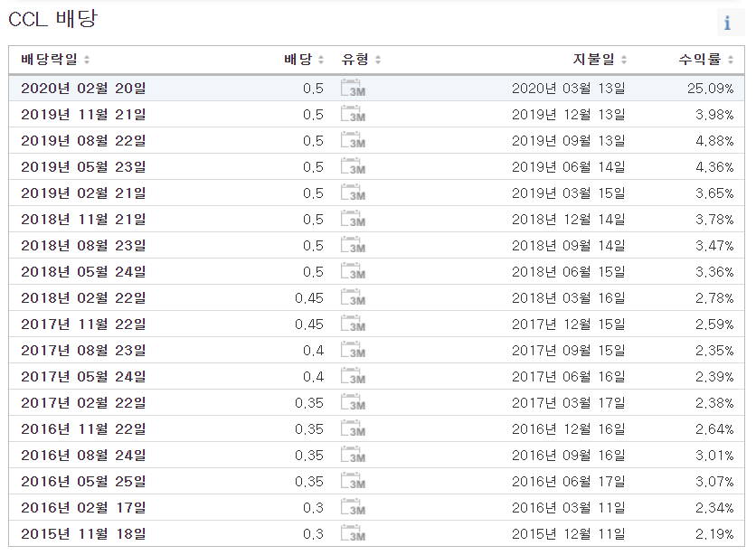Viewport: 756px width, 555px height.
Task: Click payment date 2016년 09월 16일
Action: (569, 455)
